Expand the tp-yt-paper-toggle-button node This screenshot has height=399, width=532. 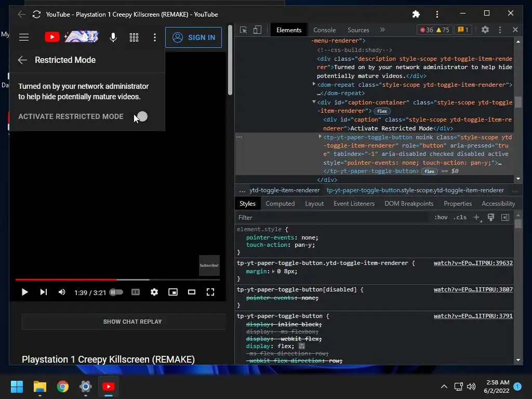(x=320, y=137)
